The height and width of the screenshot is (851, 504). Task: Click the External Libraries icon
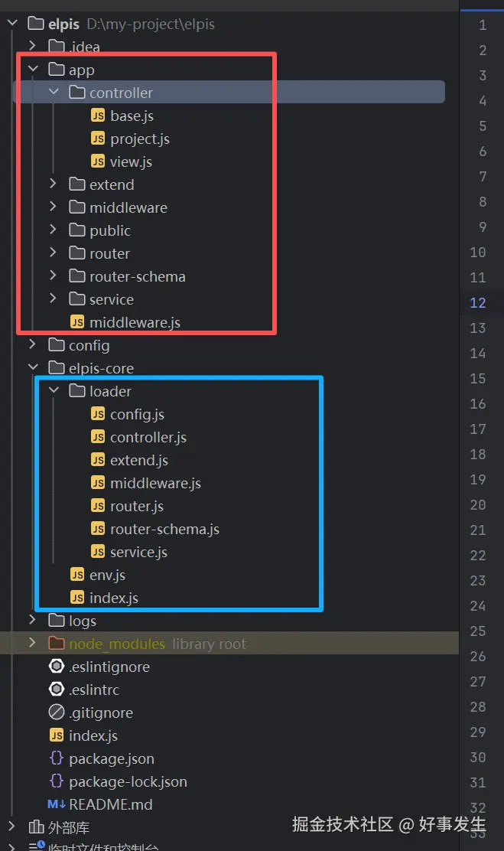point(35,827)
